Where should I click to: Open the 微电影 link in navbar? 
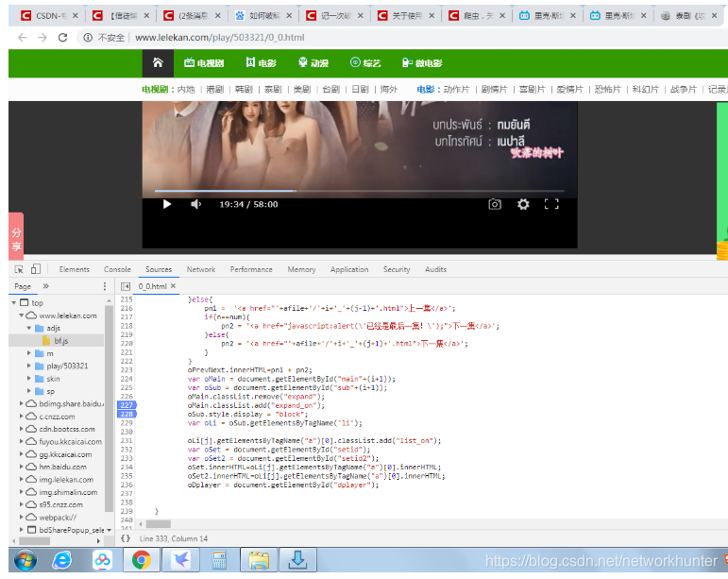point(422,62)
